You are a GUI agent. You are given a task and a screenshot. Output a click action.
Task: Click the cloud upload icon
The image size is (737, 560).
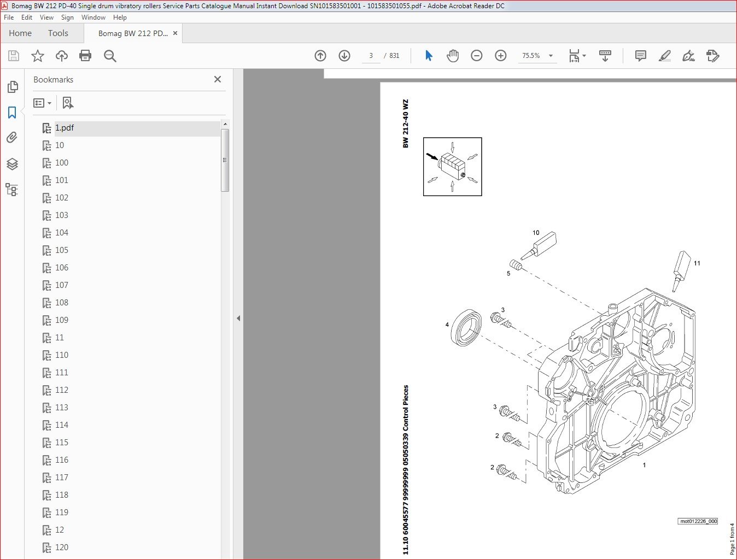point(62,56)
